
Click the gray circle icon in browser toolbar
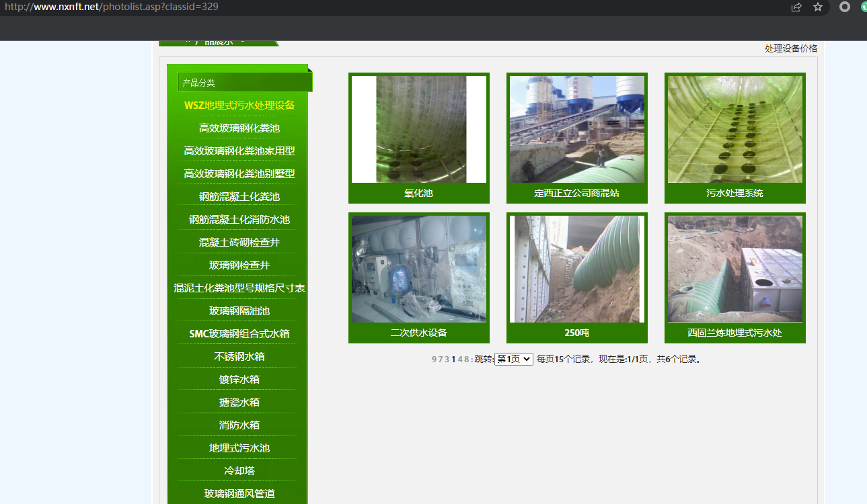845,7
